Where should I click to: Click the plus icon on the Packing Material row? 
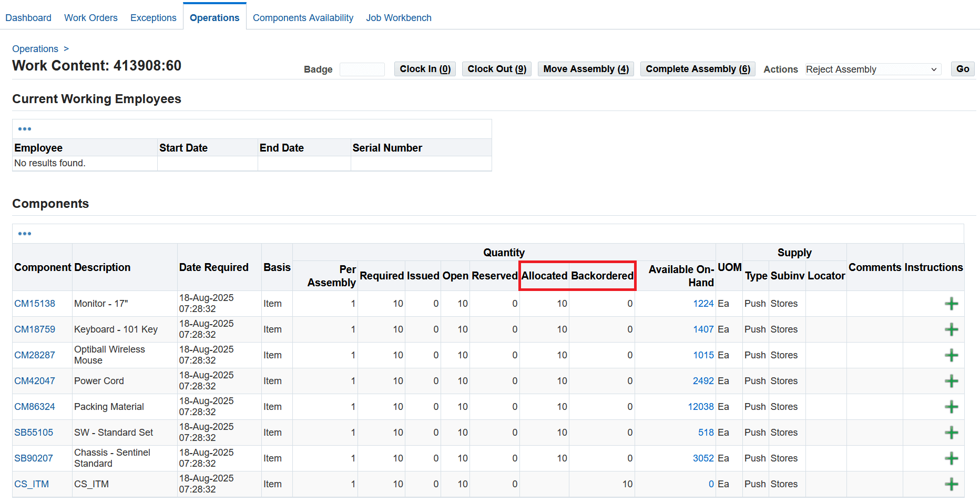[x=952, y=407]
